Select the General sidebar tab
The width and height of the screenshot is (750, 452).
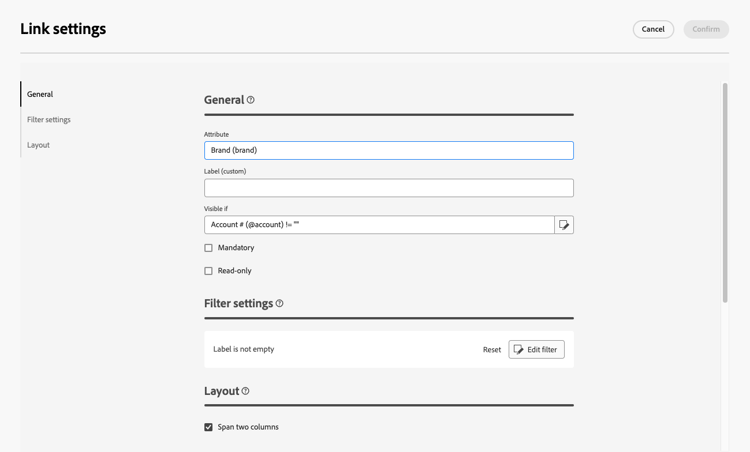(40, 94)
